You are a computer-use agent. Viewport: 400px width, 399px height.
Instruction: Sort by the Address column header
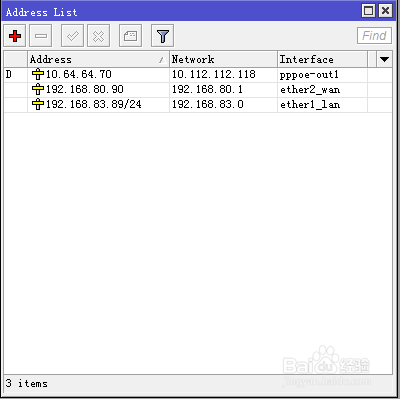tap(98, 59)
